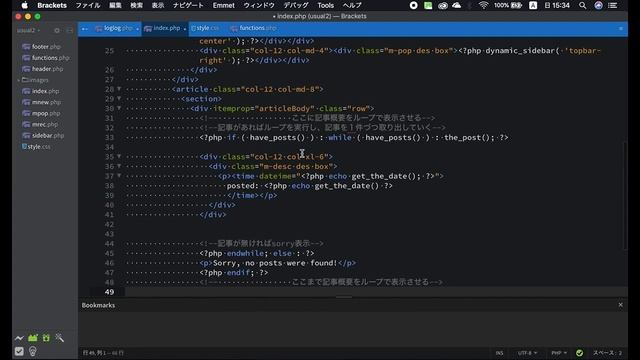Screen dimensions: 640x360
Task: Collapse code fold at line 30
Action: (x=119, y=108)
